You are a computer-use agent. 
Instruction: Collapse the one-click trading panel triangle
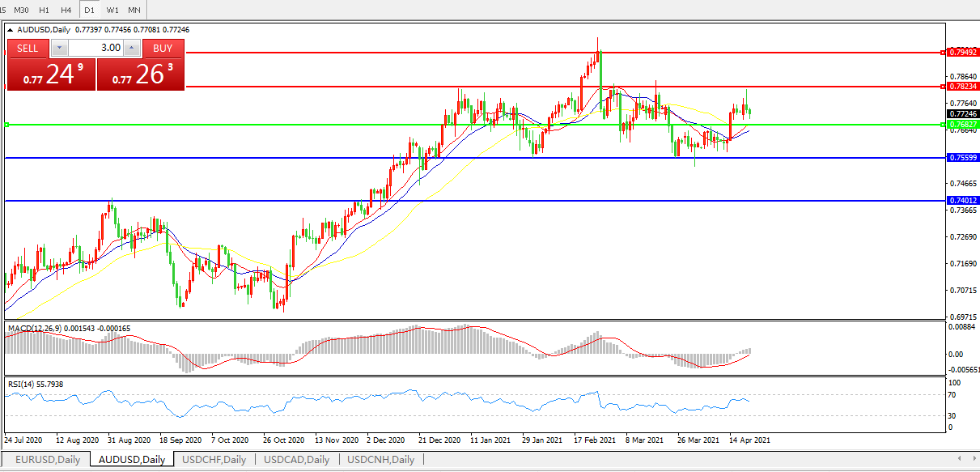tap(11, 30)
